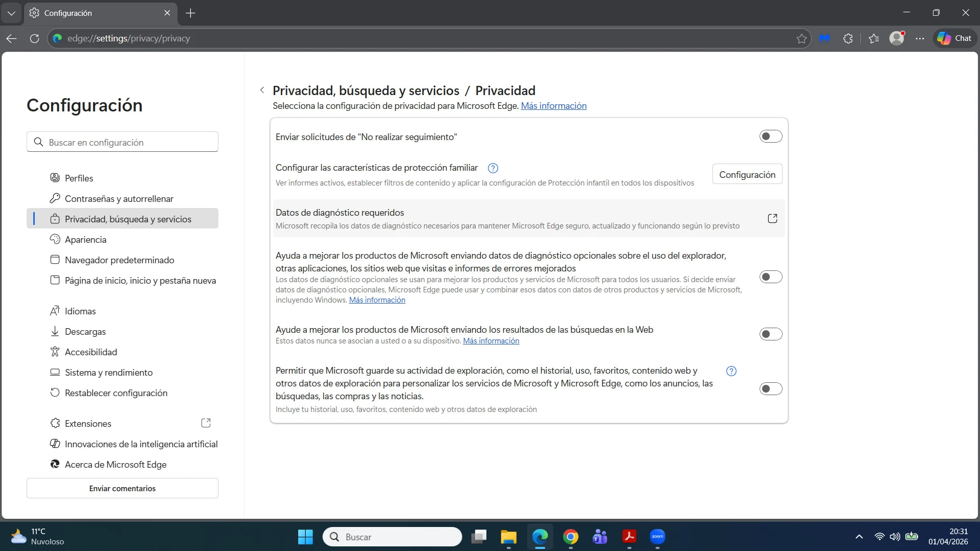Open Google Chrome from the taskbar
980x551 pixels.
pyautogui.click(x=571, y=537)
